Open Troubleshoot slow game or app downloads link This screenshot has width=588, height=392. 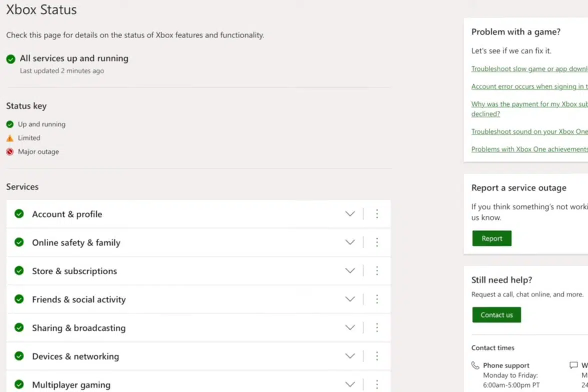click(529, 68)
